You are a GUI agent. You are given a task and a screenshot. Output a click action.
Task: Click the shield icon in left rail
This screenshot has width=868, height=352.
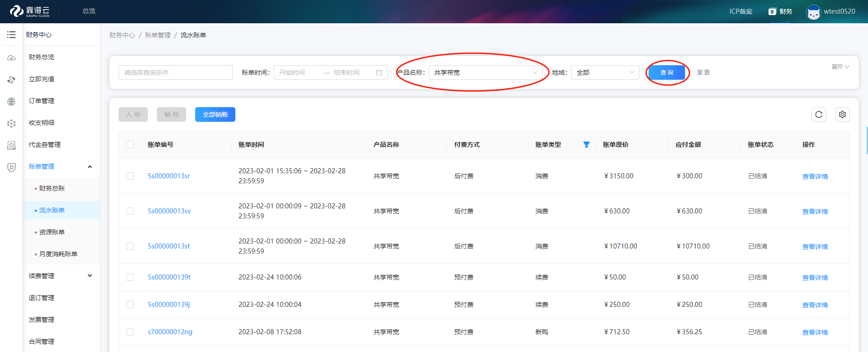click(x=11, y=167)
